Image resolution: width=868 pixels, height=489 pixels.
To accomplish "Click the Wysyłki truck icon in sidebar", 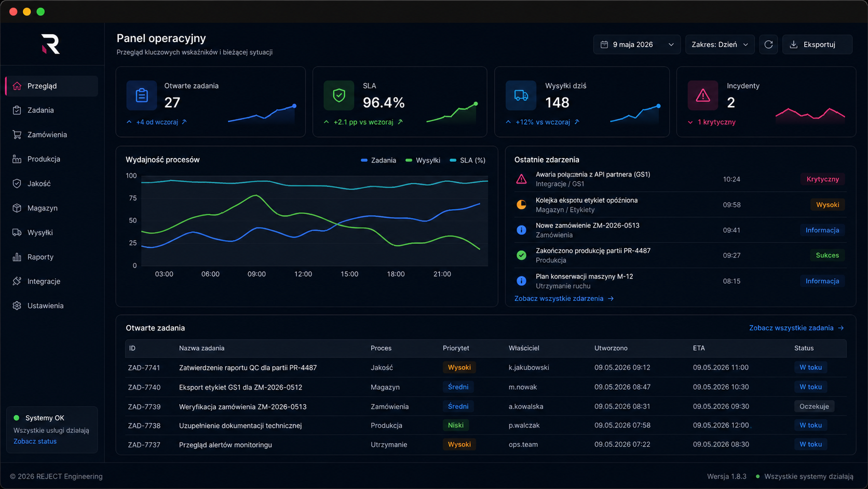I will 17,232.
